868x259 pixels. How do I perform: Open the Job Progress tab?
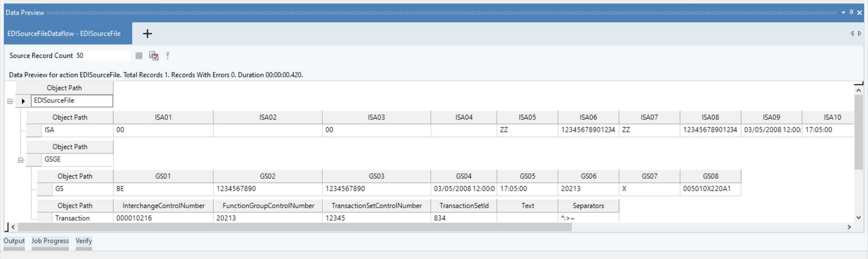pos(50,241)
